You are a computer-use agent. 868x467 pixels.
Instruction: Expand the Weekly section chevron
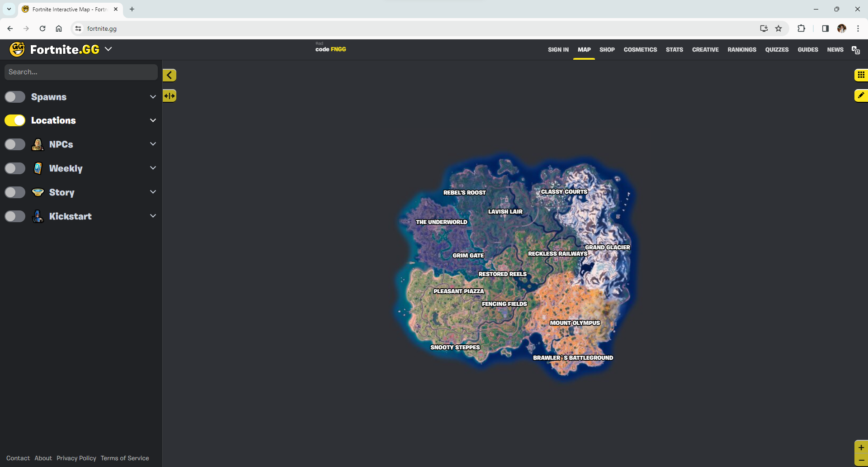click(x=153, y=168)
